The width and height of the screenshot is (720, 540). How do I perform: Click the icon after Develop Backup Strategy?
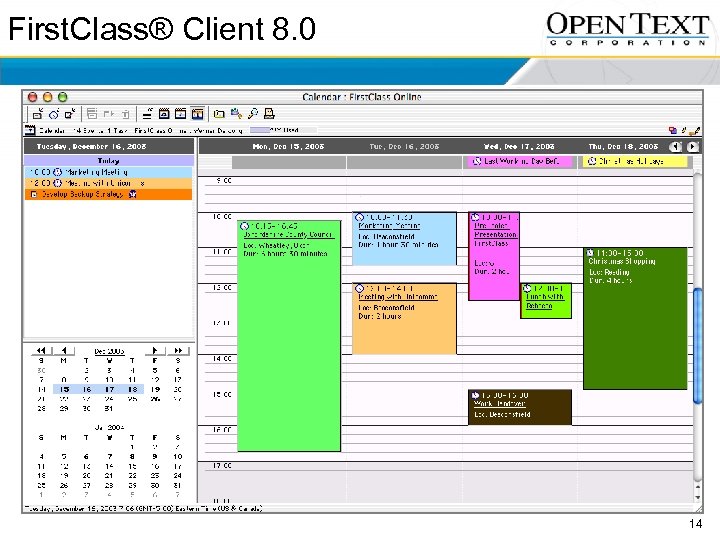133,194
